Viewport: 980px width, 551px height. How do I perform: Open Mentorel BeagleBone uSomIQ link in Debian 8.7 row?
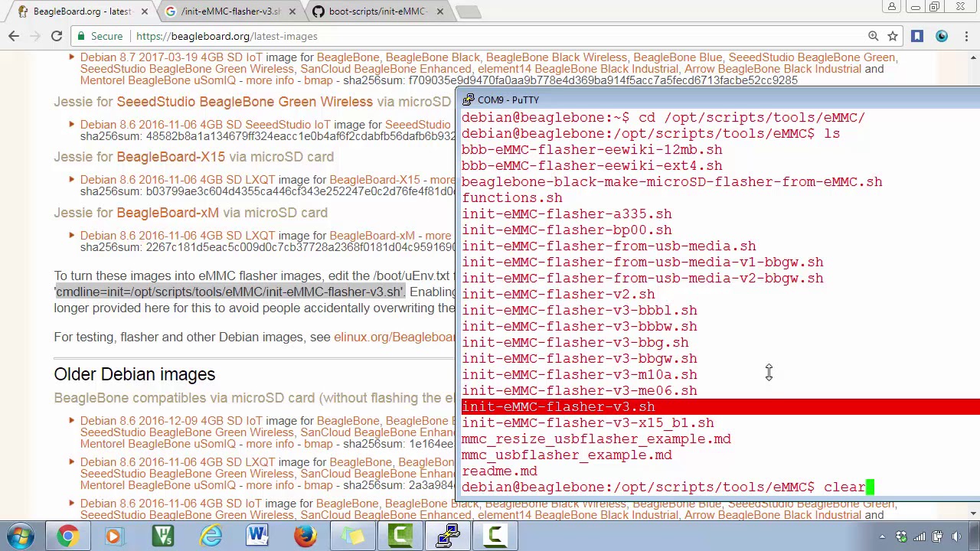158,80
